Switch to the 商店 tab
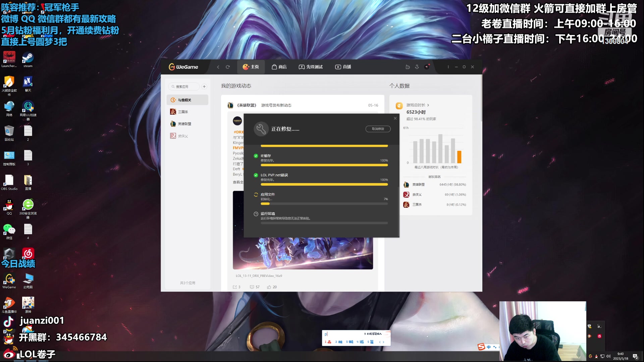Viewport: 644px width, 362px height. [279, 67]
